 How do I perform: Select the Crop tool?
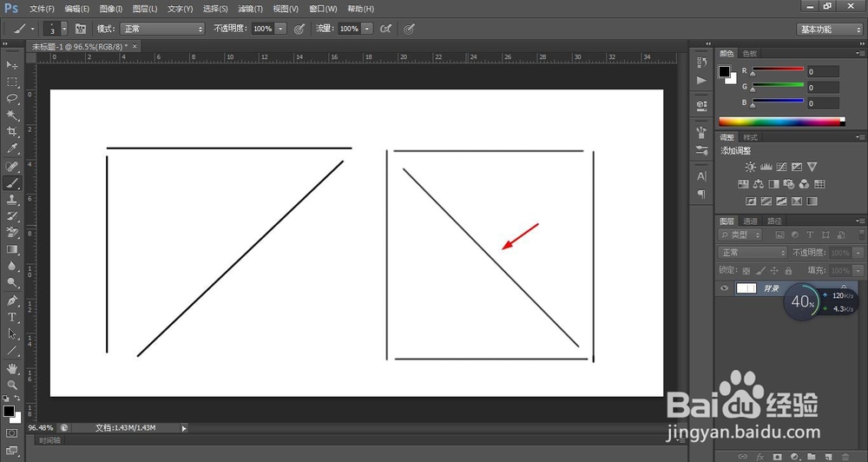tap(11, 132)
